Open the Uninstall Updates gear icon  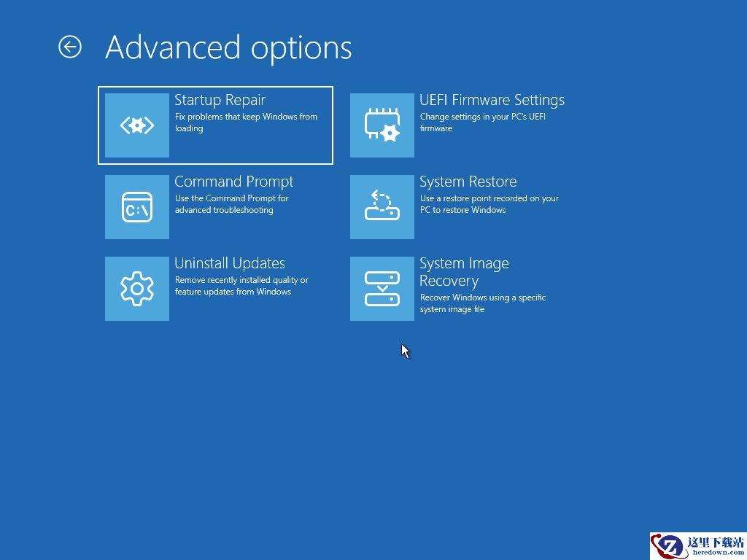pyautogui.click(x=137, y=289)
